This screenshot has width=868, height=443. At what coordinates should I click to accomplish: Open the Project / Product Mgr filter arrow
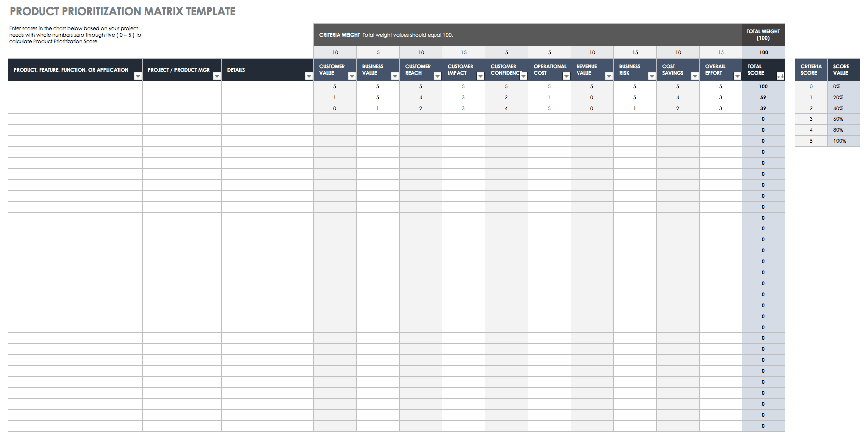coord(217,76)
